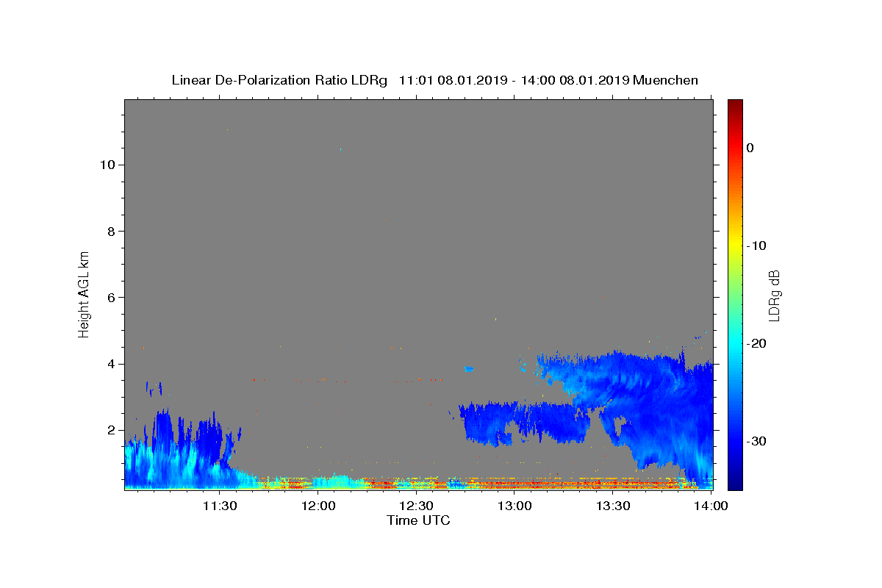The width and height of the screenshot is (882, 588).
Task: Click the colorbar label 0
Action: (750, 148)
